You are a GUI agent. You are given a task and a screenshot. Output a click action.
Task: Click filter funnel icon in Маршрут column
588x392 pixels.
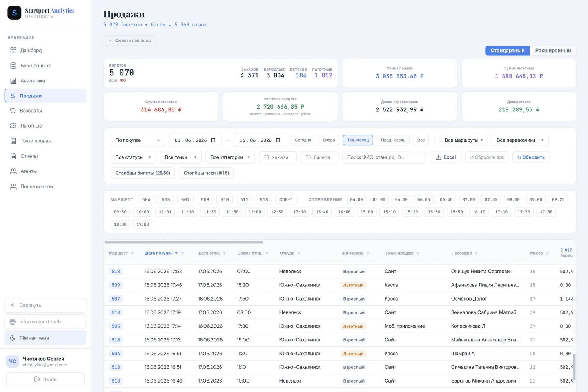(132, 253)
